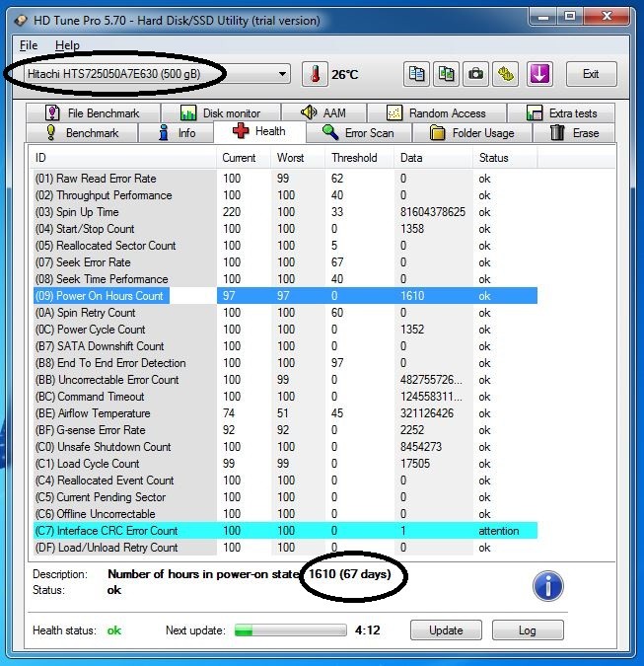Image resolution: width=644 pixels, height=666 pixels.
Task: Open the File menu
Action: click(29, 45)
